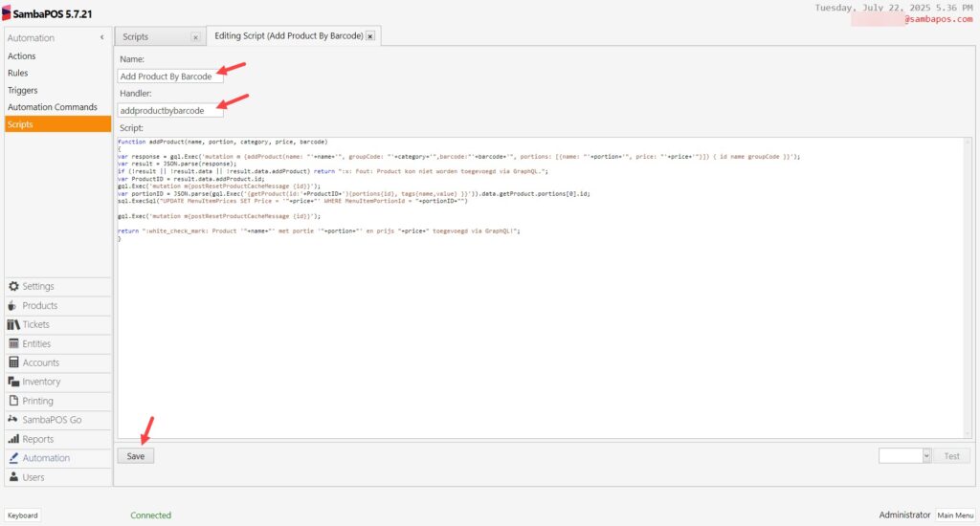This screenshot has width=980, height=526.
Task: Collapse the Automation sidebar panel chevron
Action: pos(101,37)
